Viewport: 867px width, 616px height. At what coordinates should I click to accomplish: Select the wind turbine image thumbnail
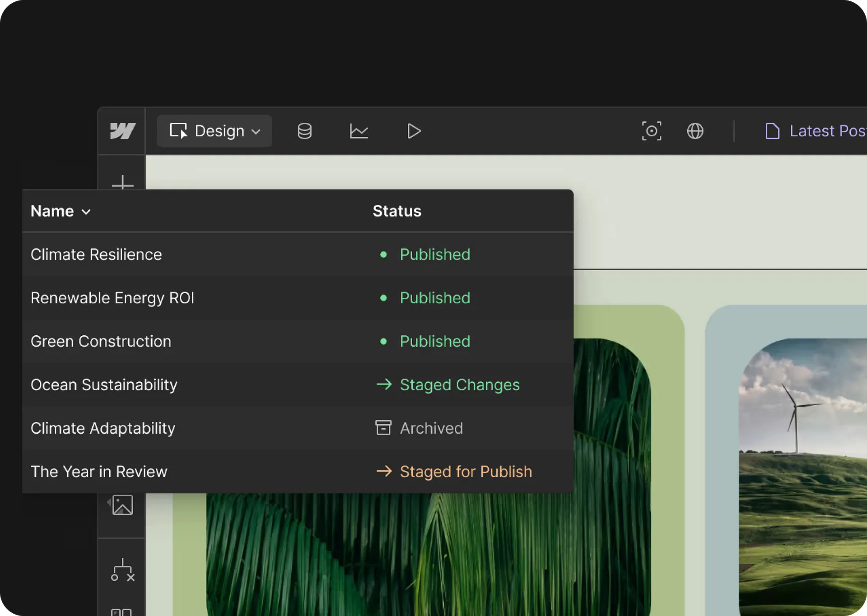pos(803,477)
